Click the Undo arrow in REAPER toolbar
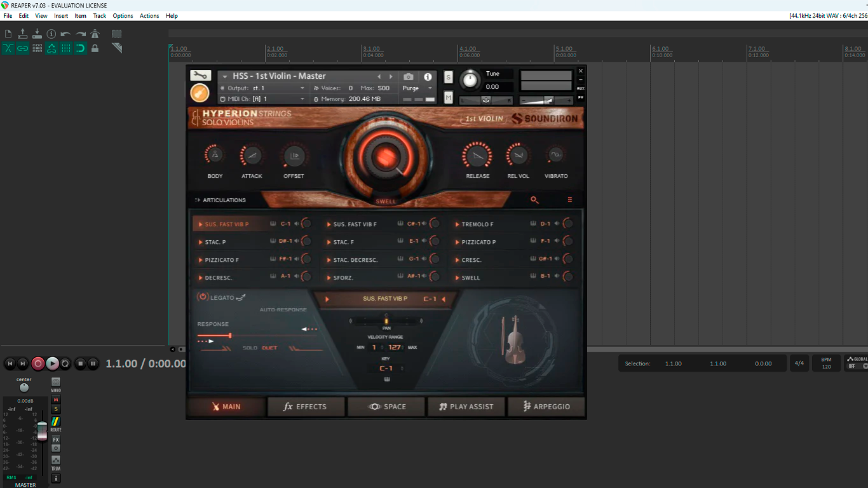Image resolution: width=868 pixels, height=488 pixels. 66,34
